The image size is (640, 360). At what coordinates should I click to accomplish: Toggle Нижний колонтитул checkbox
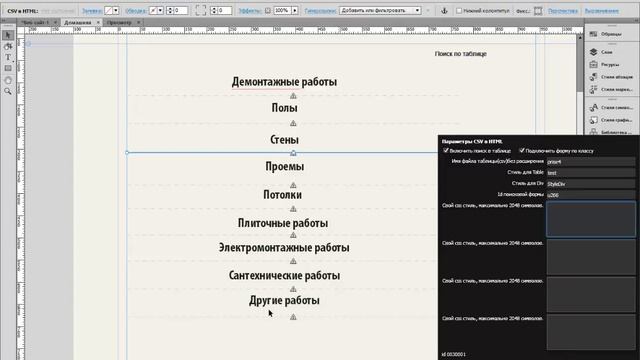click(459, 11)
